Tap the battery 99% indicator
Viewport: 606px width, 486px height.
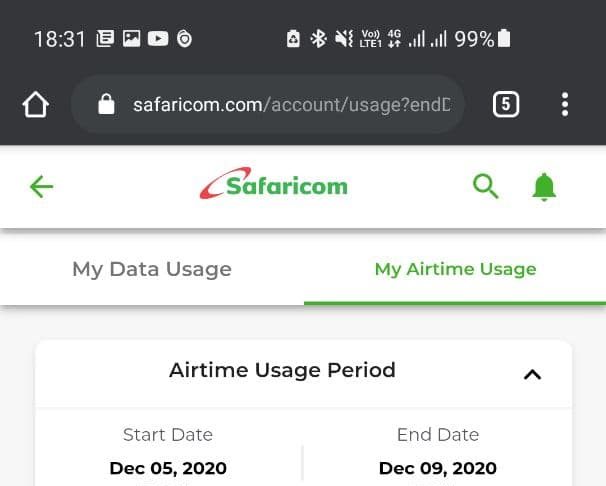[x=482, y=39]
